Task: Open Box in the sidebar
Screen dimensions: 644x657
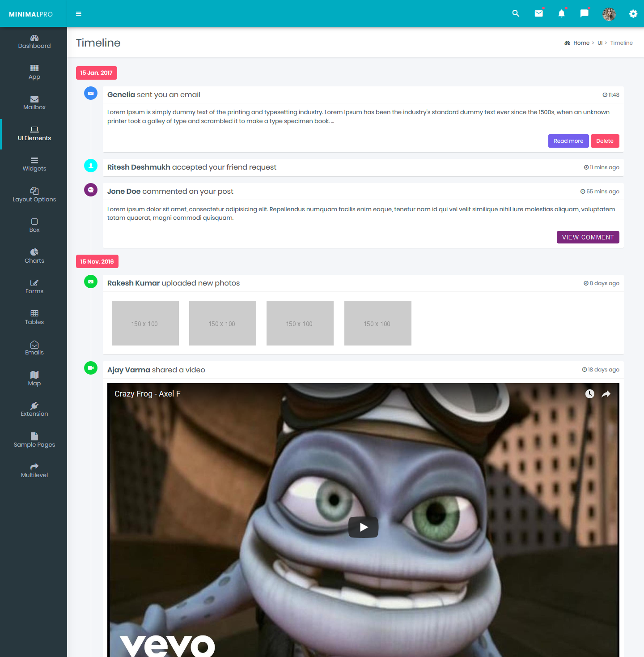Action: pyautogui.click(x=34, y=226)
